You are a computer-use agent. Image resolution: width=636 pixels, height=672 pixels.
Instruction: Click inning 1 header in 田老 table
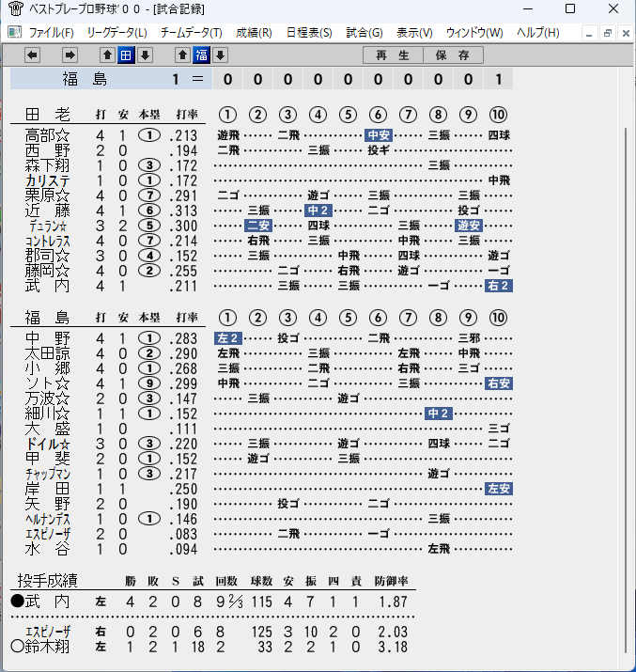click(x=227, y=115)
